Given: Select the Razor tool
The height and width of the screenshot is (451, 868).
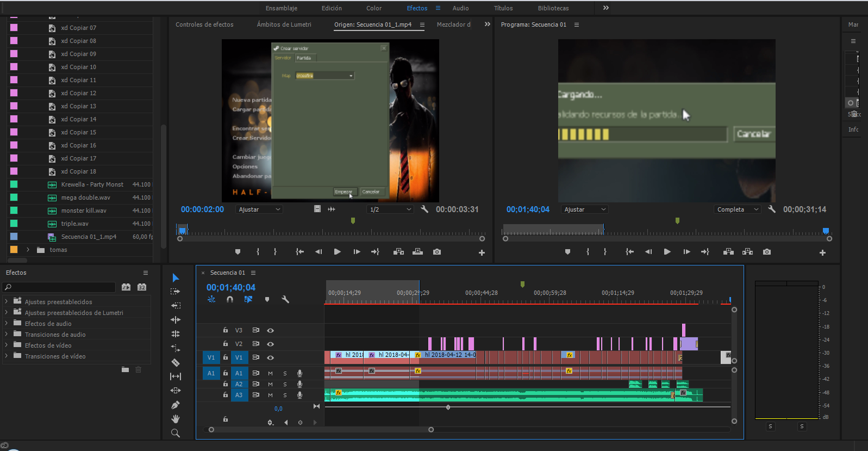Looking at the screenshot, I should coord(176,348).
